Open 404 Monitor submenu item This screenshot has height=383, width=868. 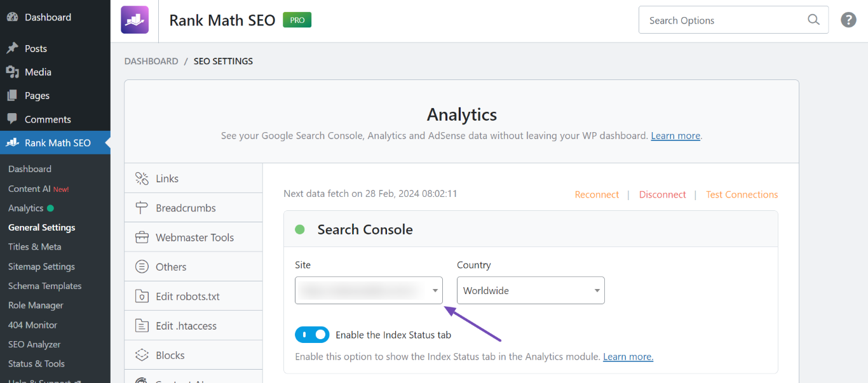tap(32, 325)
